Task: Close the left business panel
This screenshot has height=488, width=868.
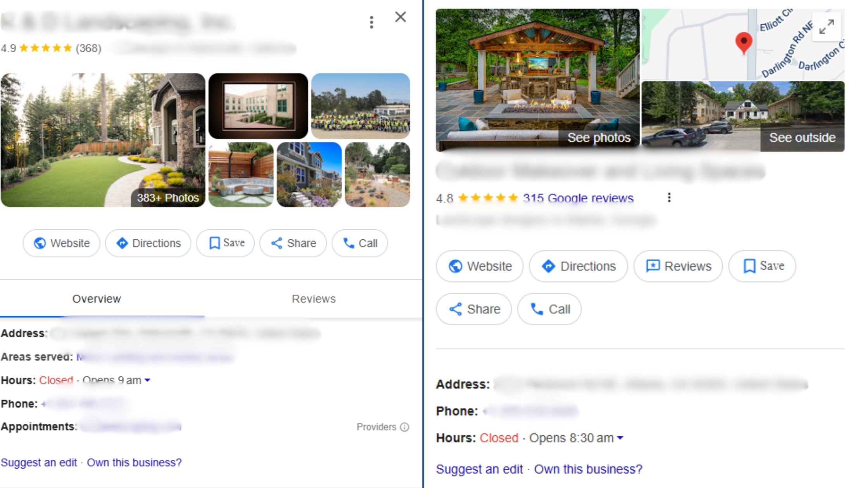Action: click(400, 17)
